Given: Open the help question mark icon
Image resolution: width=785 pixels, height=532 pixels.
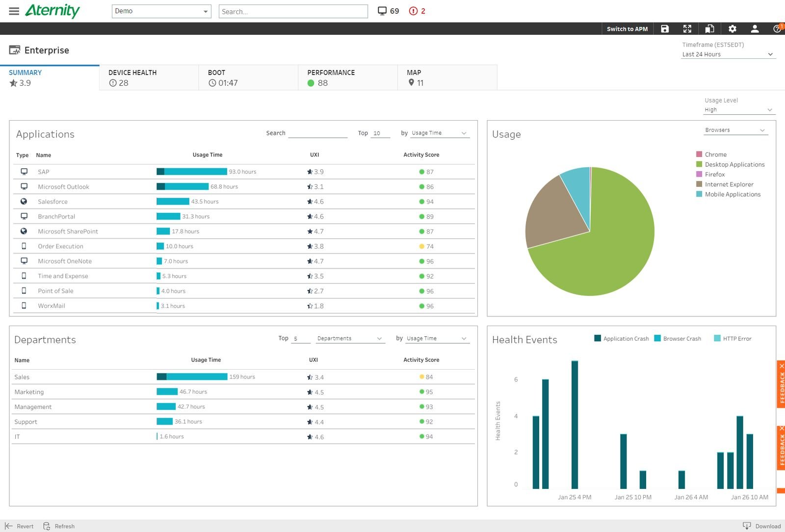Looking at the screenshot, I should pyautogui.click(x=777, y=29).
